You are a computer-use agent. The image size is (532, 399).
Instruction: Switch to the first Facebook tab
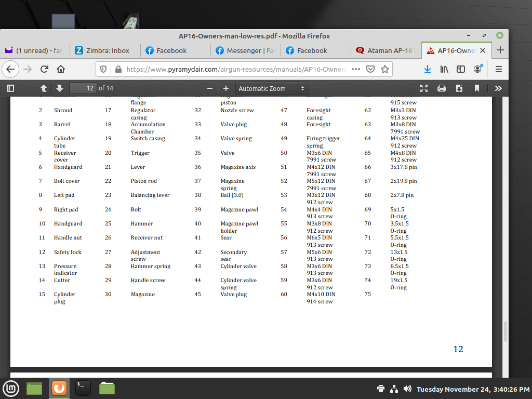(x=176, y=50)
